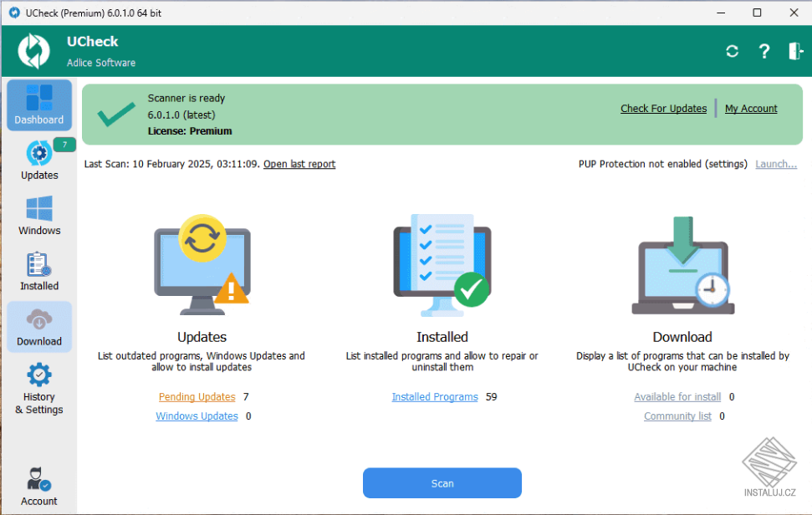812x515 pixels.
Task: Click the exit door icon in header
Action: pyautogui.click(x=795, y=51)
